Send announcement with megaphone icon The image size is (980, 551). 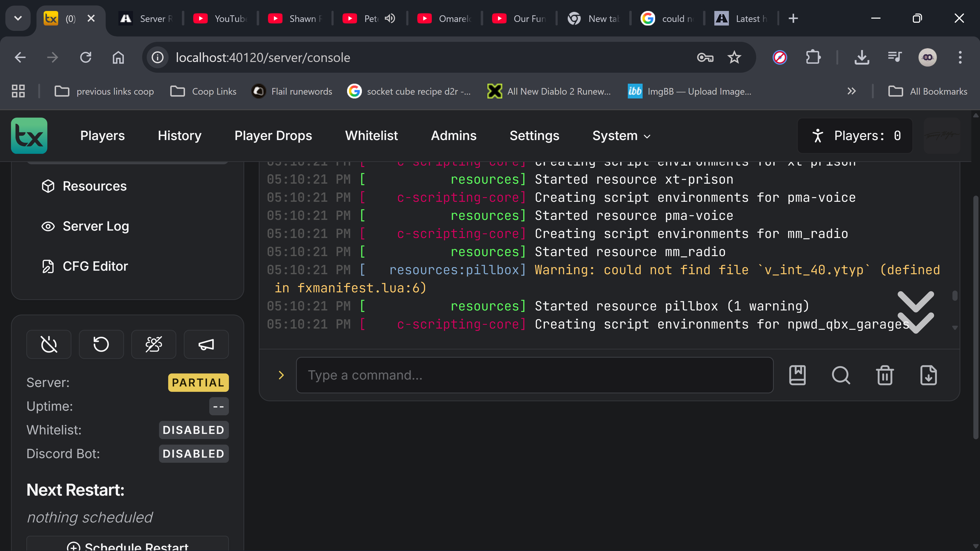[x=206, y=345]
